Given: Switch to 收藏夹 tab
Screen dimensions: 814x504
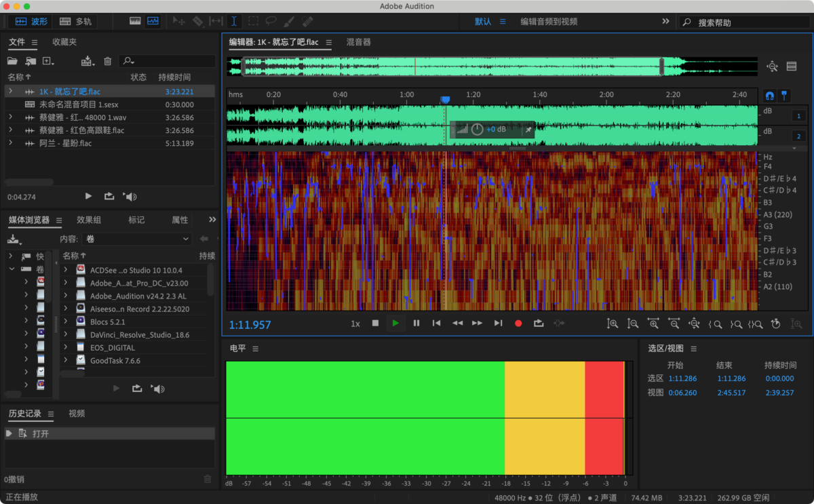Looking at the screenshot, I should 64,42.
